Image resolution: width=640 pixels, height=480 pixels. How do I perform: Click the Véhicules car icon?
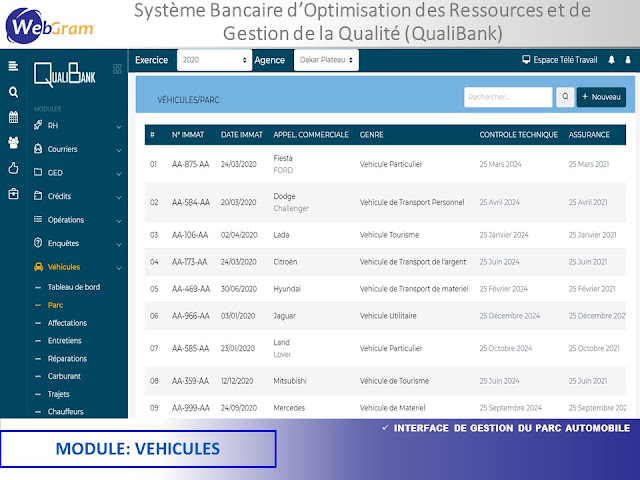click(38, 267)
